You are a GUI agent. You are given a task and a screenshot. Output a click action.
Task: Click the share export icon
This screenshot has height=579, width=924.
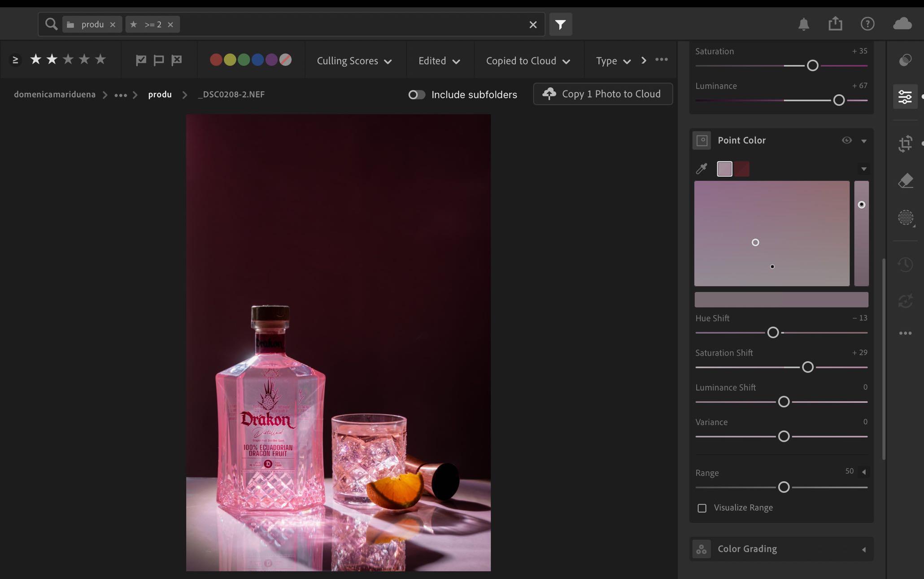pyautogui.click(x=835, y=24)
